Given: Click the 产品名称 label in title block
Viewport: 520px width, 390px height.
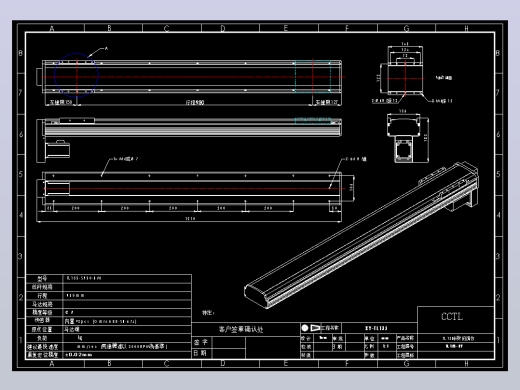Looking at the screenshot, I should coord(405,338).
